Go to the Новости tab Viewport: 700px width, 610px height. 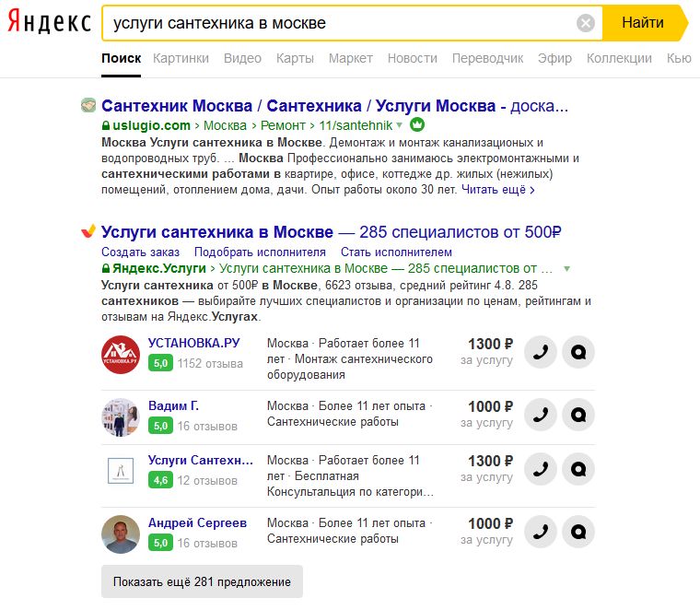[413, 58]
